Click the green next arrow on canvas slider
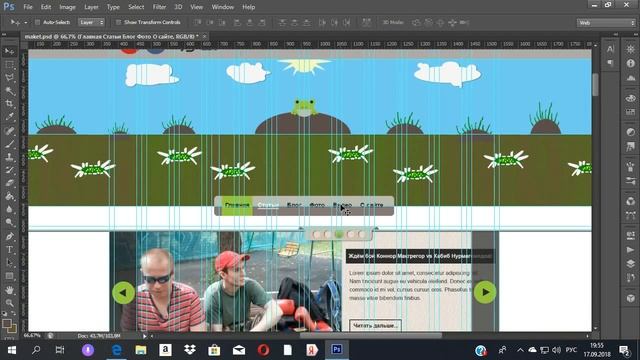 [x=485, y=292]
